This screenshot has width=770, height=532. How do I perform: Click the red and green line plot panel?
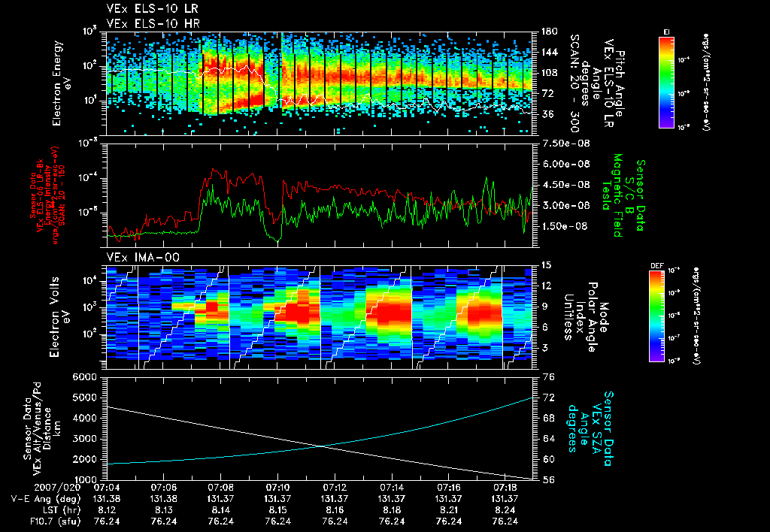[x=319, y=195]
